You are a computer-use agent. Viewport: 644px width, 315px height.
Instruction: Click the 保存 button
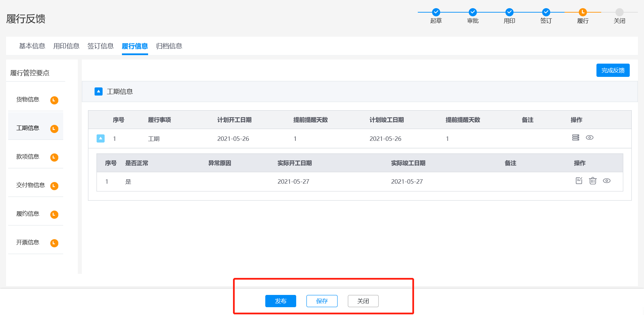tap(322, 301)
